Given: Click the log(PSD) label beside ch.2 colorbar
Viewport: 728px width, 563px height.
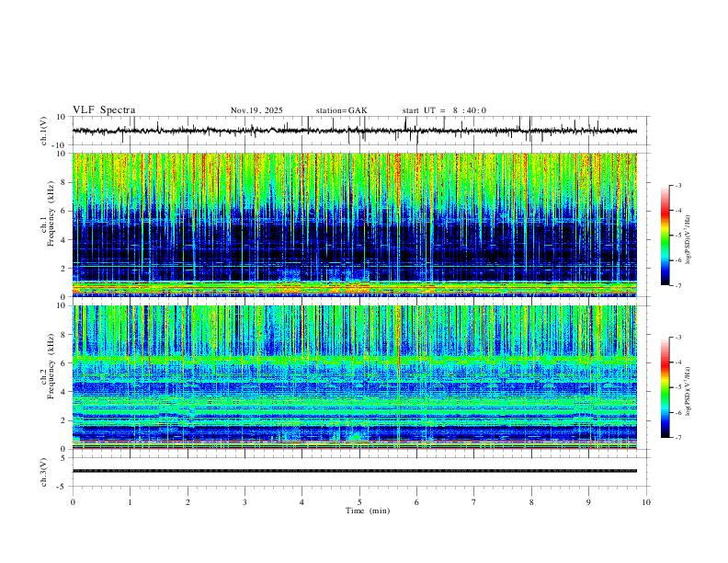Looking at the screenshot, I should click(688, 391).
